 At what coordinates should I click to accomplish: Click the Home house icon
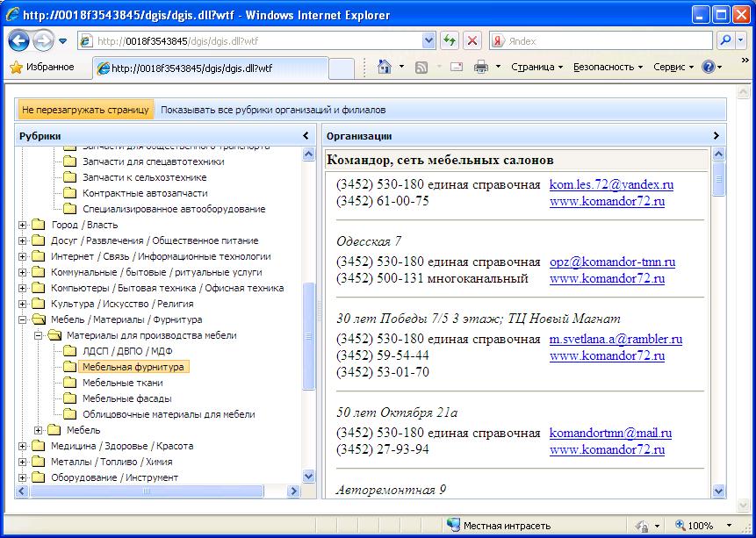[385, 67]
